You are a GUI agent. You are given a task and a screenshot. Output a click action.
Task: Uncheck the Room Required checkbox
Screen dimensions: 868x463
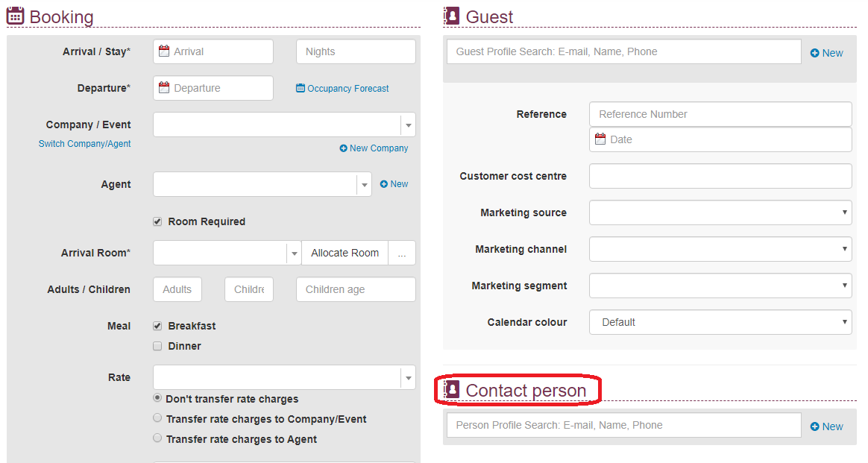tap(157, 221)
